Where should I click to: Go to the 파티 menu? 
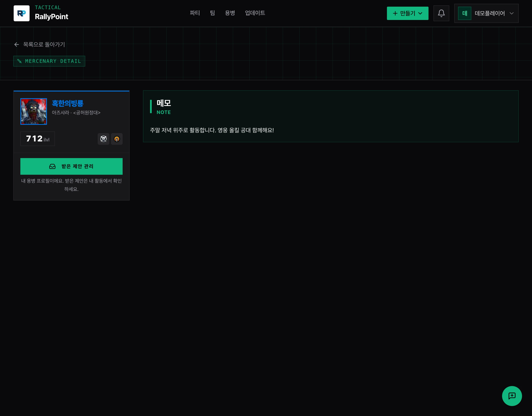[195, 13]
